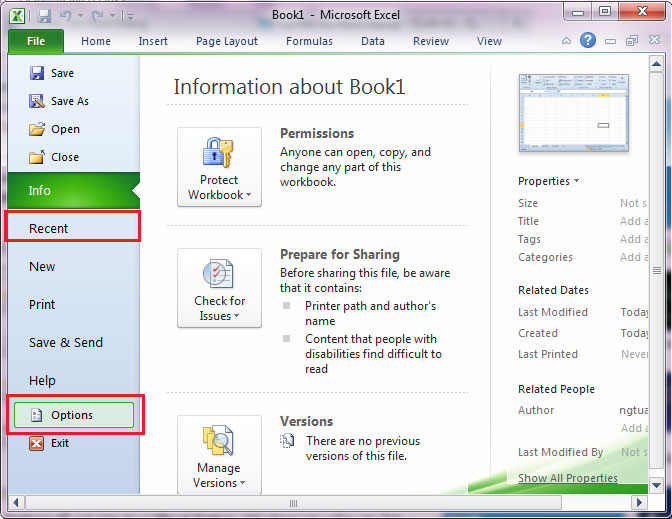Click the workbook preview thumbnail
The image size is (672, 519).
tap(574, 113)
